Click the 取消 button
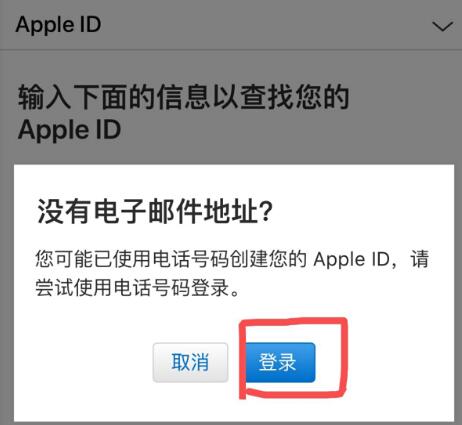This screenshot has height=425, width=462. coord(190,362)
